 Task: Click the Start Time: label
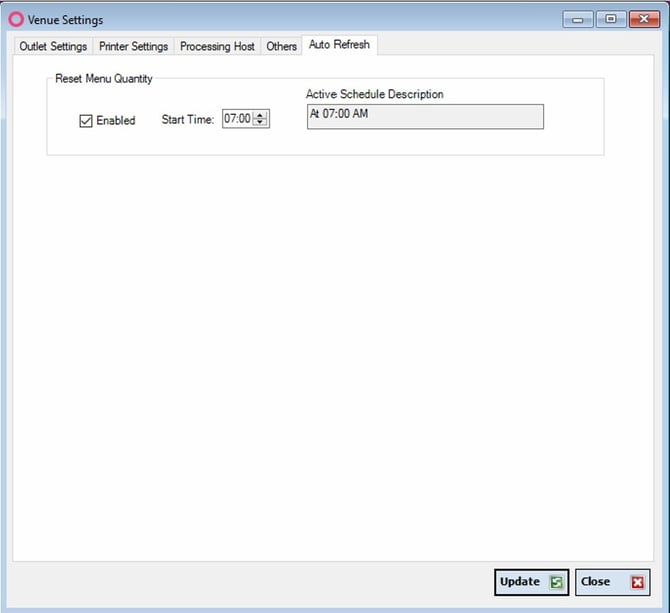(x=188, y=120)
